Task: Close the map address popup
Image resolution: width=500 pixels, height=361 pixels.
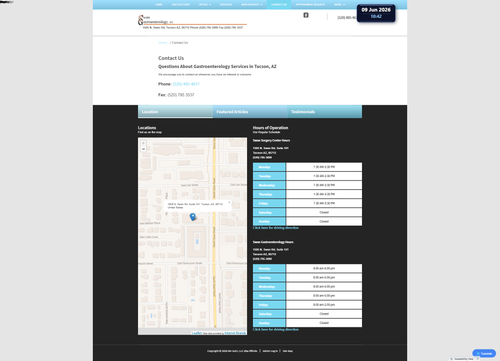Action: tap(229, 202)
